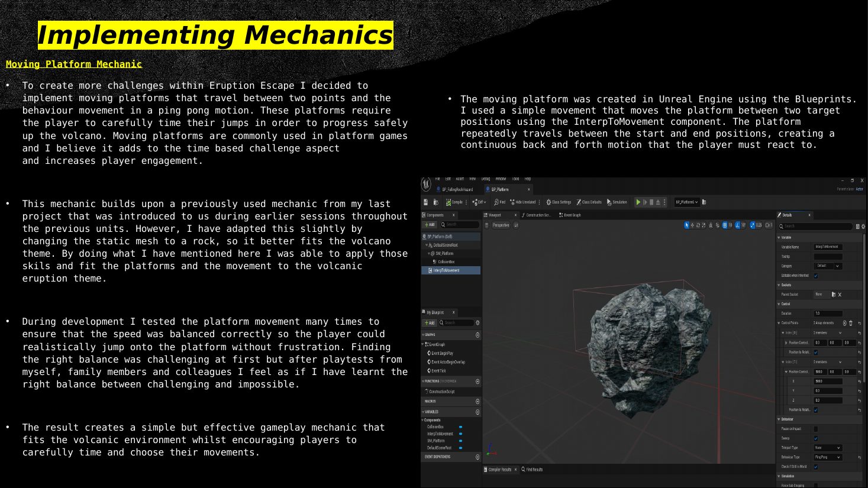Open the Behaviour Type Ping Pong dropdown
This screenshot has height=488, width=868.
point(828,457)
